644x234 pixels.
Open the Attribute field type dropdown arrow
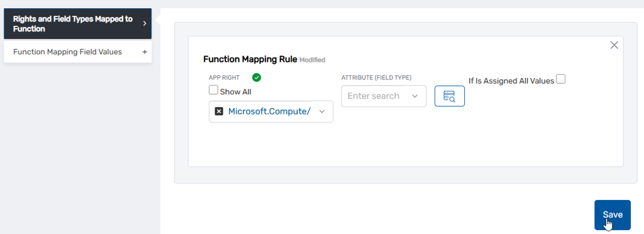pyautogui.click(x=415, y=96)
